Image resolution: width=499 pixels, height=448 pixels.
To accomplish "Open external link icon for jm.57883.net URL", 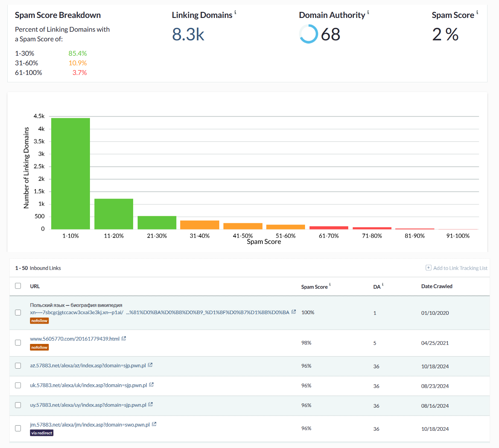I will tap(154, 424).
